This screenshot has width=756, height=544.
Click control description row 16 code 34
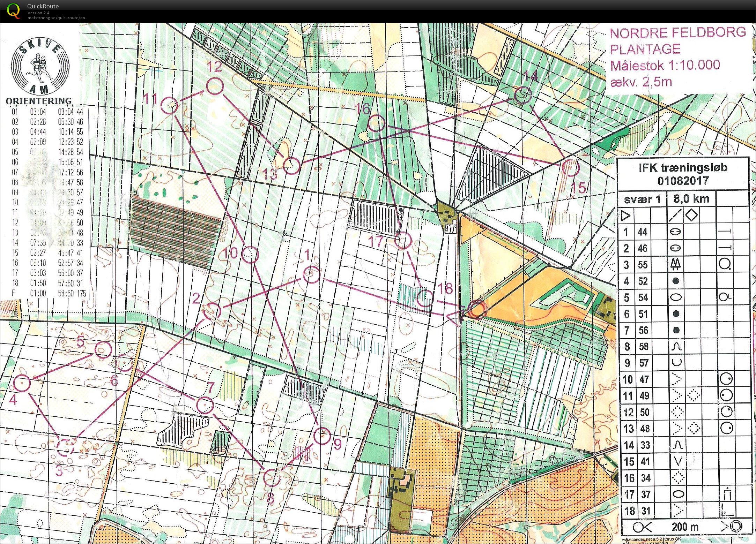point(645,478)
